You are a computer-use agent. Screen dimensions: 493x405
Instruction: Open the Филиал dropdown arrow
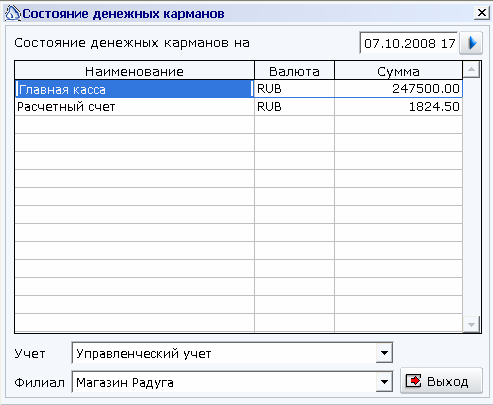tap(384, 382)
